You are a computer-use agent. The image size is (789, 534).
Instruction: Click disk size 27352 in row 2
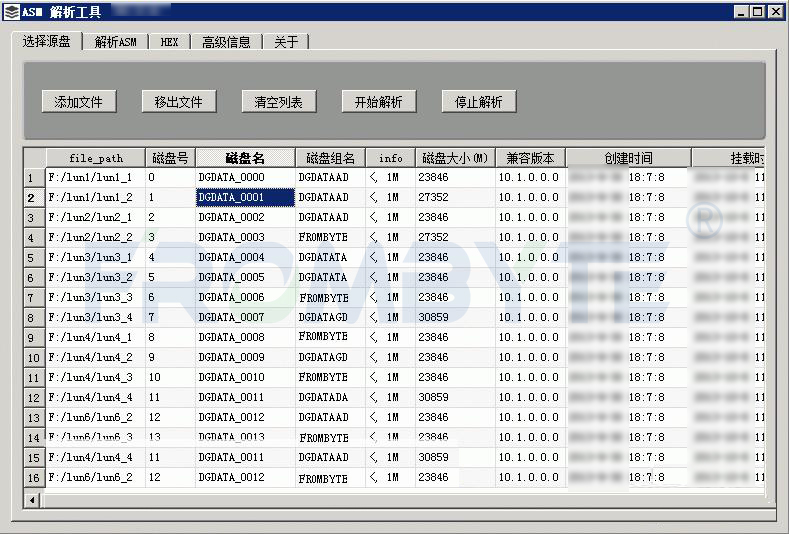coord(455,197)
